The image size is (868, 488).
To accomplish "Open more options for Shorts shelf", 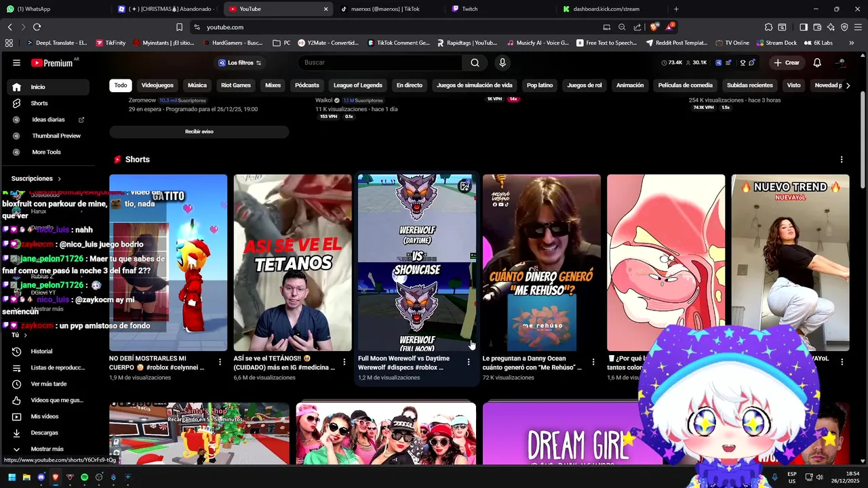I will click(842, 159).
